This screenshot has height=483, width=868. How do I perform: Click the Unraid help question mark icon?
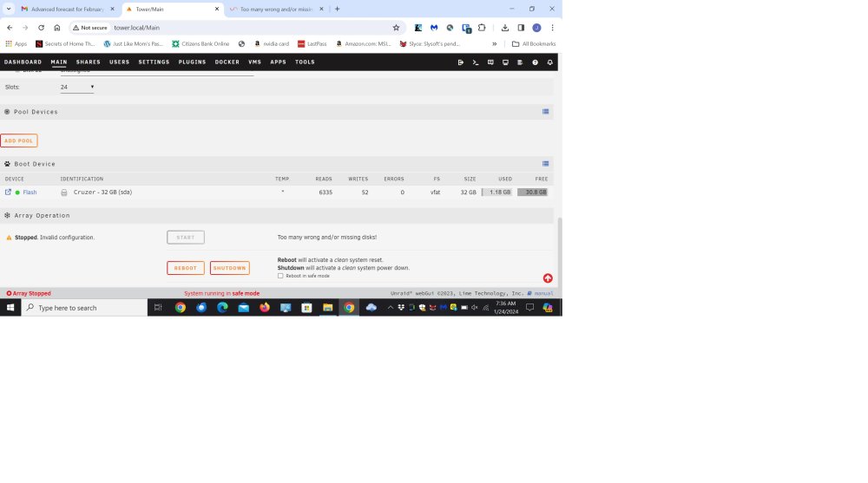pyautogui.click(x=535, y=62)
